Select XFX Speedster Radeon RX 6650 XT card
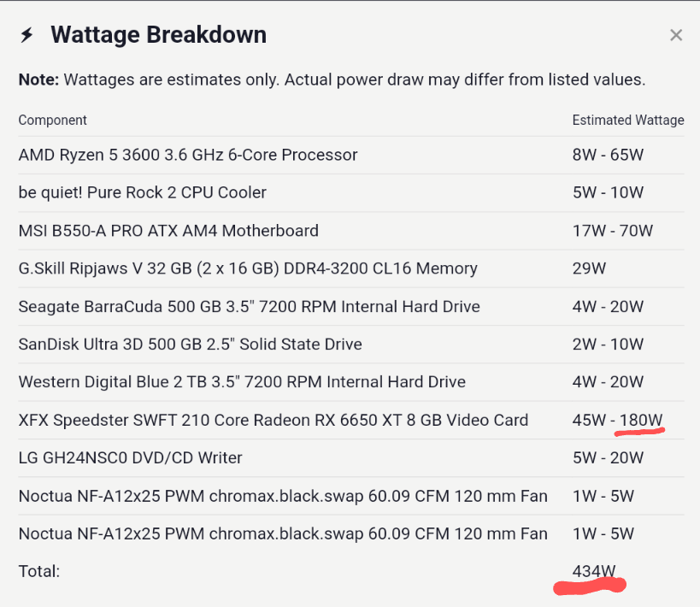Screen dimensions: 700x607 [x=274, y=421]
